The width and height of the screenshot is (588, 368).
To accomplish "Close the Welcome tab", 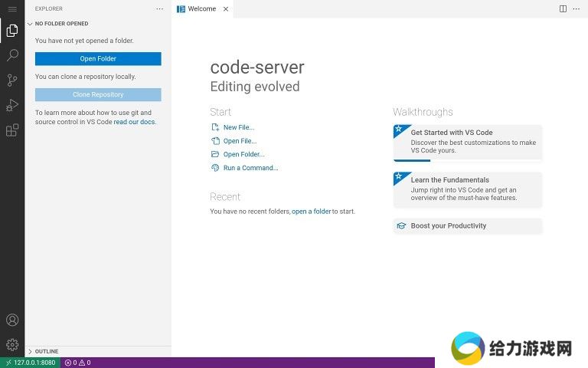I will (226, 9).
